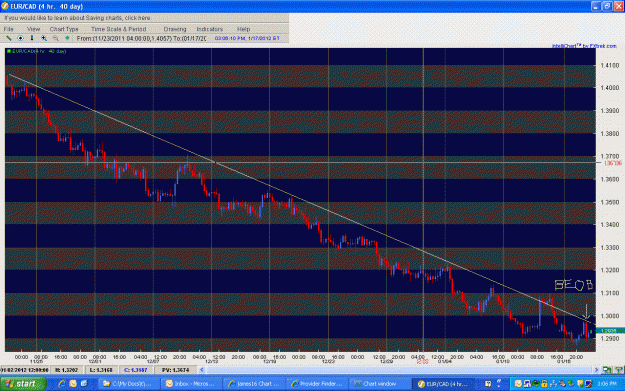Click the Windows Start button
625x391 pixels.
23,384
